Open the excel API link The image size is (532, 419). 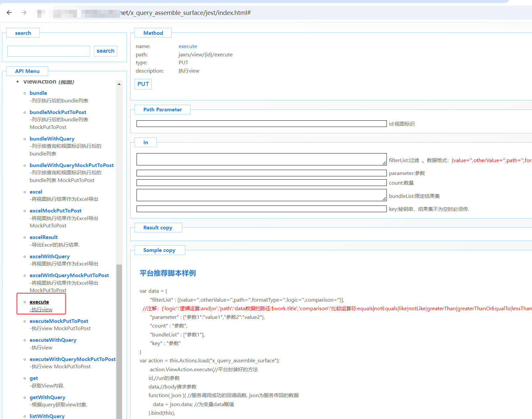tap(36, 192)
